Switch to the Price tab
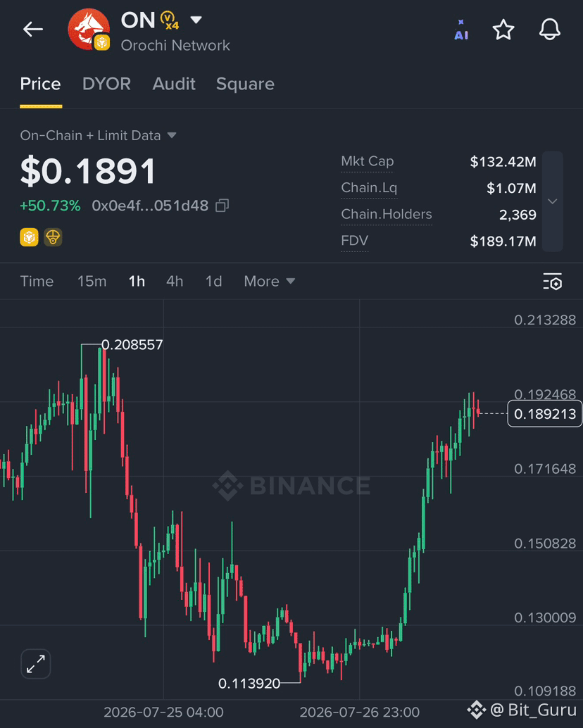 click(x=40, y=84)
